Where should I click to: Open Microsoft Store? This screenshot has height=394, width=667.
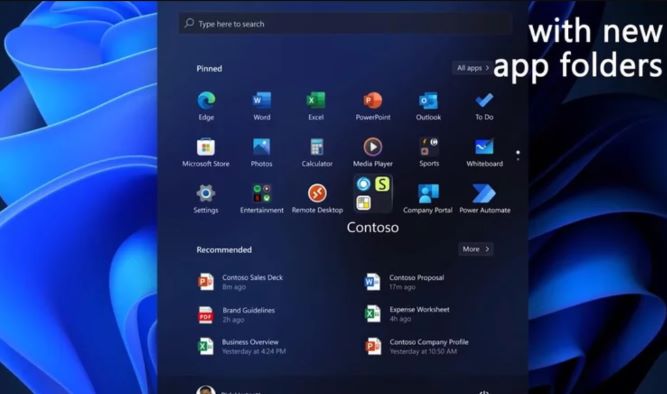206,152
